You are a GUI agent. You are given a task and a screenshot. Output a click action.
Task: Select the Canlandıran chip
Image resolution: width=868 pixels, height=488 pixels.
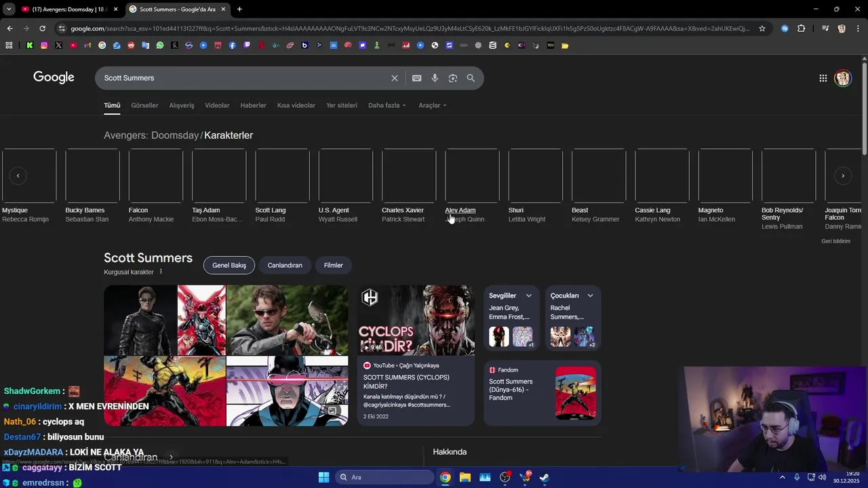click(285, 265)
